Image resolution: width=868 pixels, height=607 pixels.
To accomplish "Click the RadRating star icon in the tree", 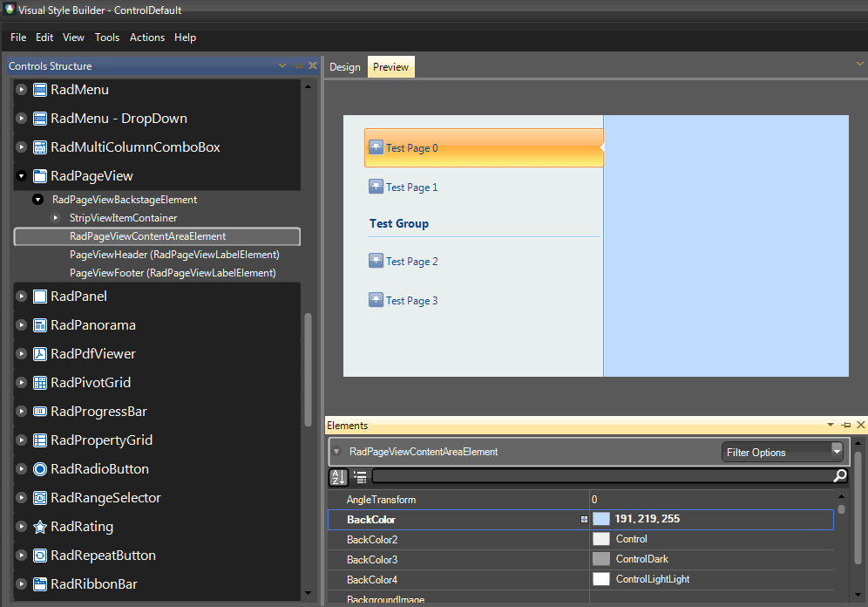I will 38,526.
